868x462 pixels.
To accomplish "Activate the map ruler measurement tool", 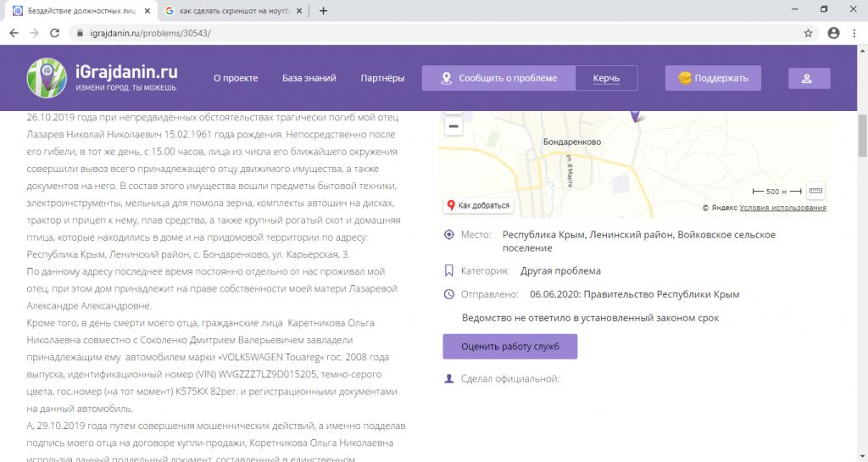I will coord(815,191).
